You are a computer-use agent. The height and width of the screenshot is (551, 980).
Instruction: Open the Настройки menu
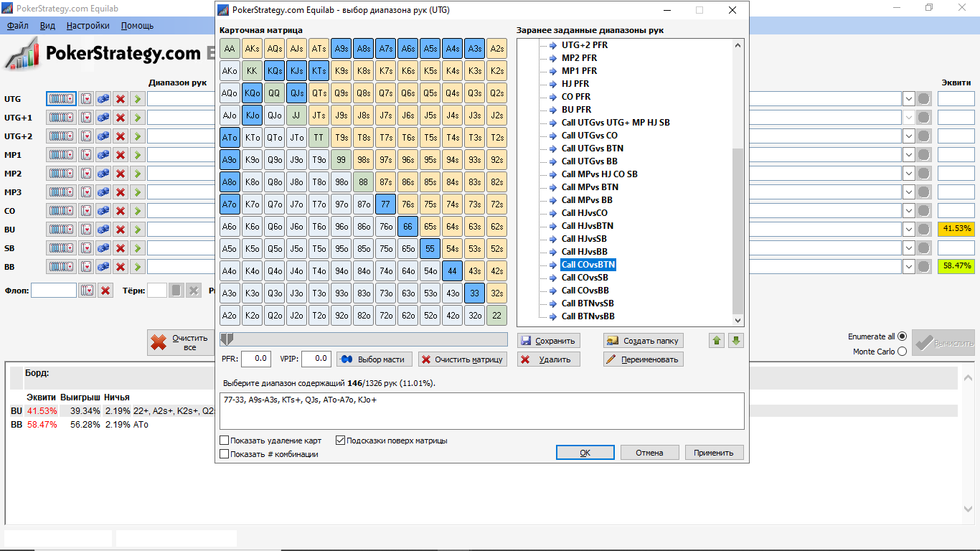pyautogui.click(x=88, y=25)
